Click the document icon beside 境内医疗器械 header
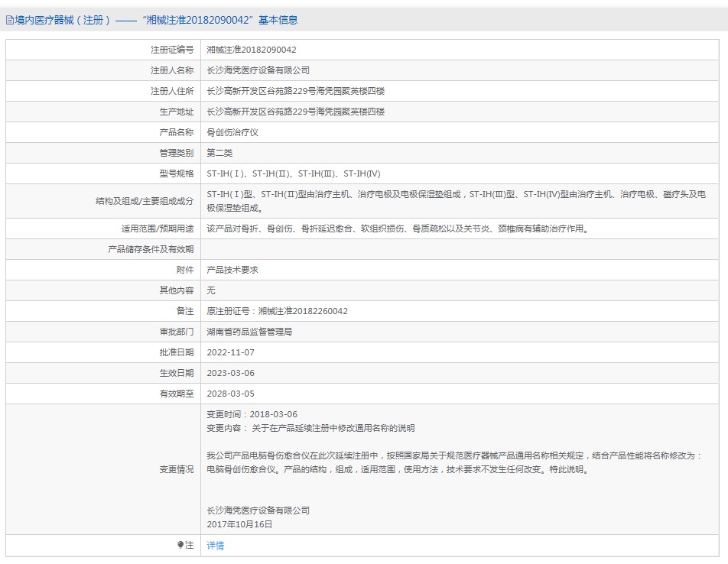Image resolution: width=728 pixels, height=564 pixels. click(9, 20)
